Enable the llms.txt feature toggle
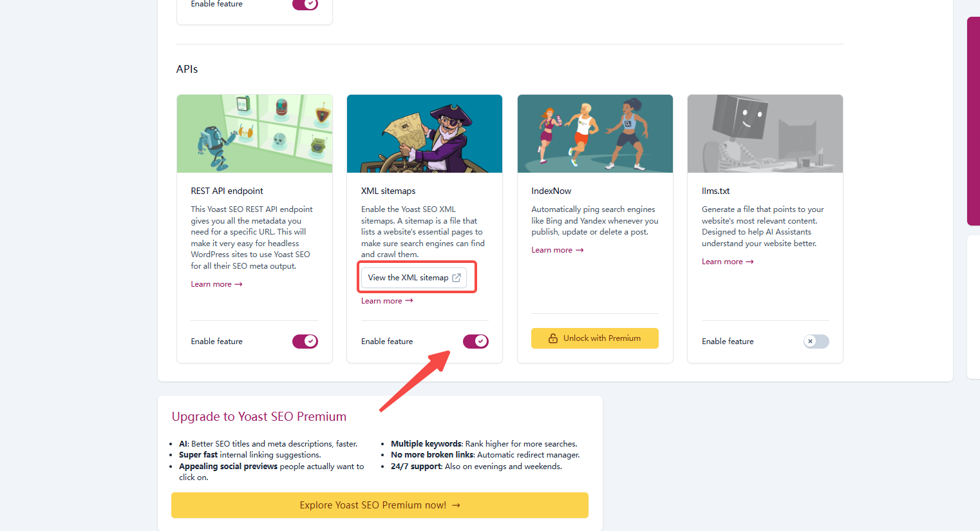The image size is (980, 531). pyautogui.click(x=816, y=342)
